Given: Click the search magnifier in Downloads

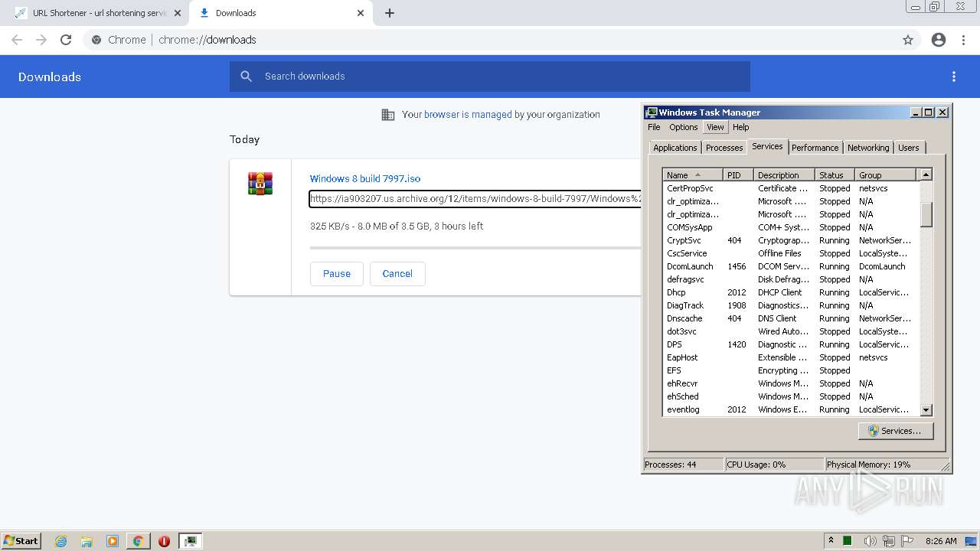Looking at the screenshot, I should 246,77.
